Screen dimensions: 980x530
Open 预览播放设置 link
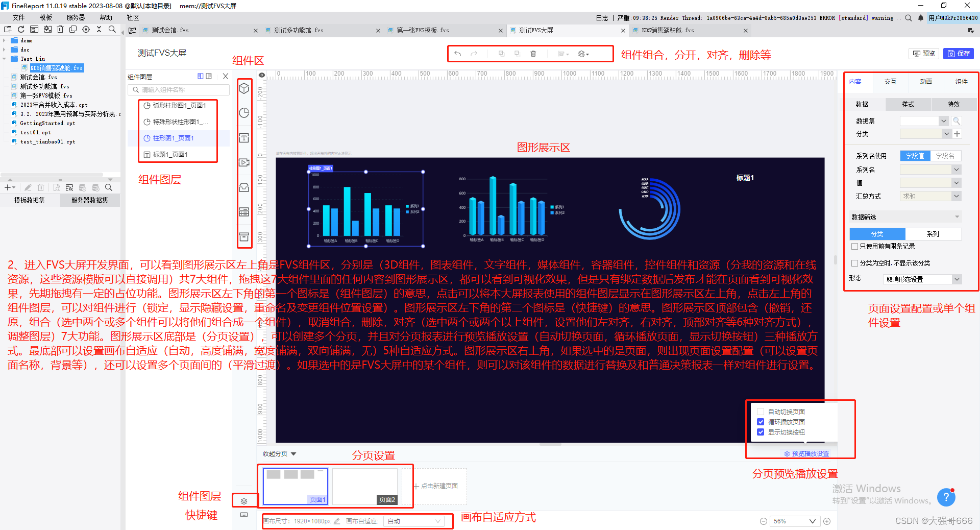pyautogui.click(x=806, y=454)
